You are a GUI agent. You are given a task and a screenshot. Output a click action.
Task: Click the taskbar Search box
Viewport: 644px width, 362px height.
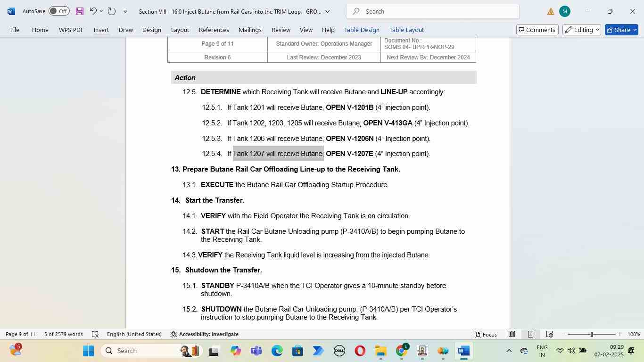(x=152, y=351)
